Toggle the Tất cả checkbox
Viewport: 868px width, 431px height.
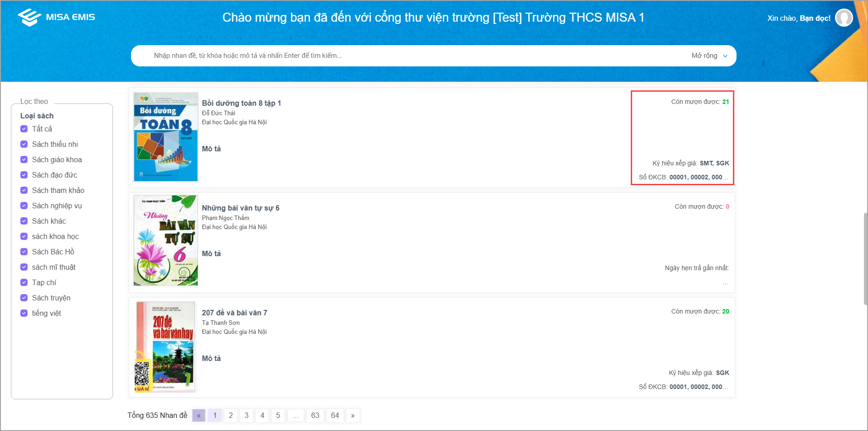click(x=24, y=129)
